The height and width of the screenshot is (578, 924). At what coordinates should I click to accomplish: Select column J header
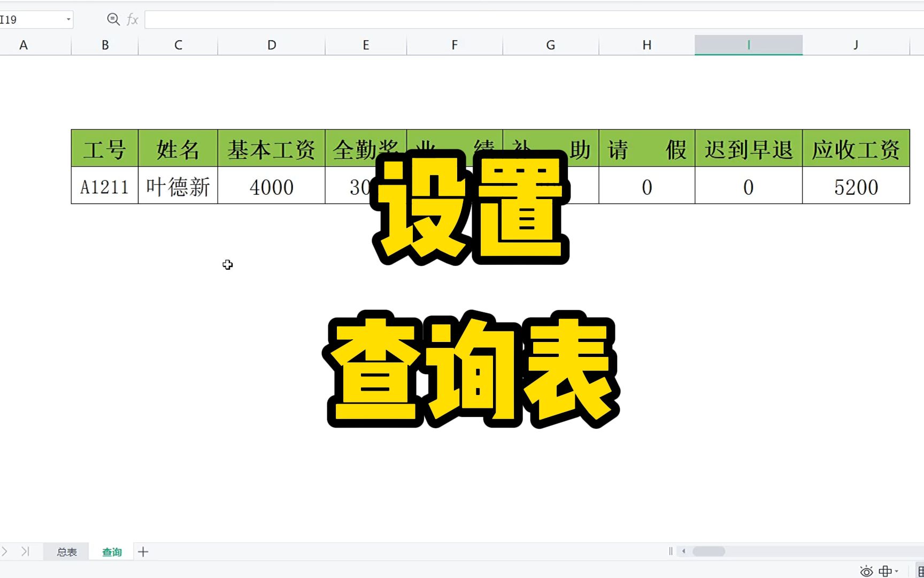pyautogui.click(x=856, y=45)
